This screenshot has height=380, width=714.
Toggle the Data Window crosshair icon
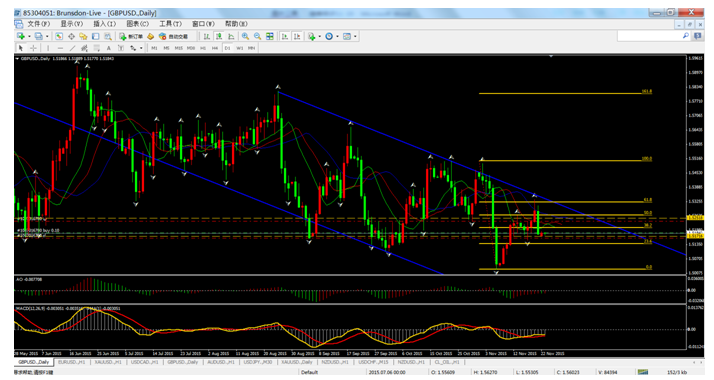(x=71, y=36)
